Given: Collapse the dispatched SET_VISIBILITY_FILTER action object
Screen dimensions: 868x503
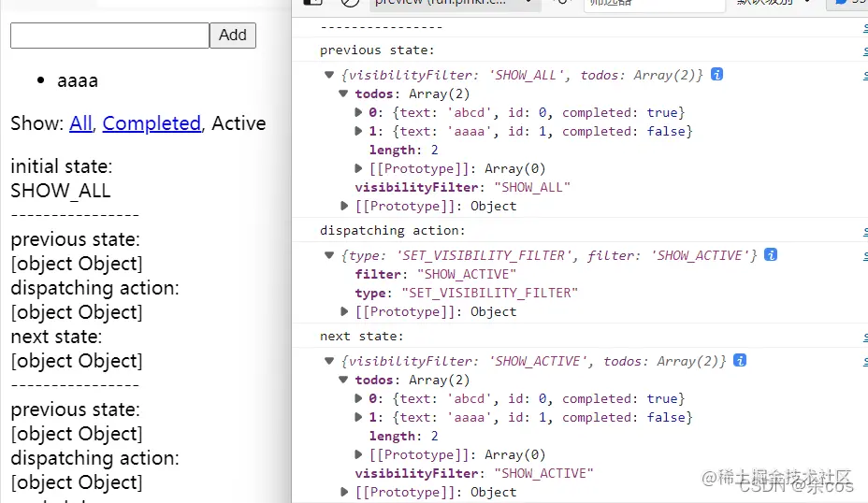Looking at the screenshot, I should [329, 255].
